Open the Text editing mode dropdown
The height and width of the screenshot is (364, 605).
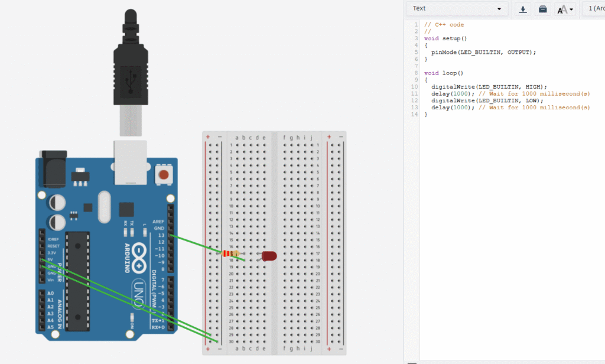457,8
